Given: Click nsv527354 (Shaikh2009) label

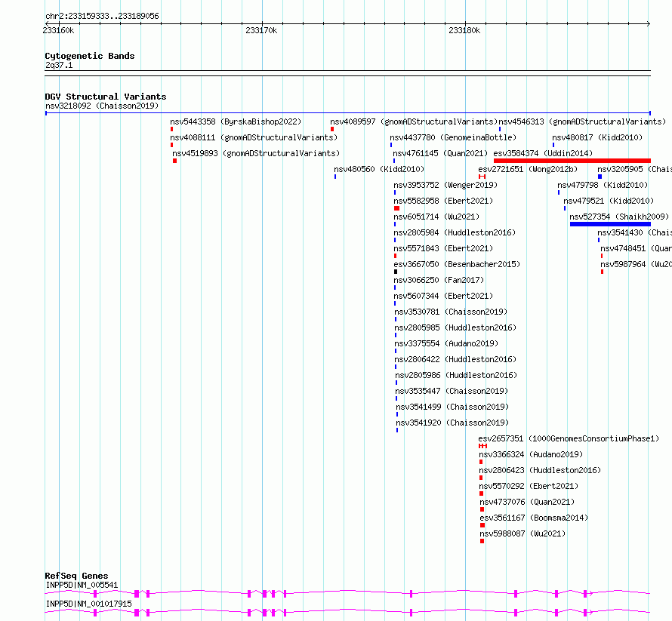Looking at the screenshot, I should tap(619, 217).
